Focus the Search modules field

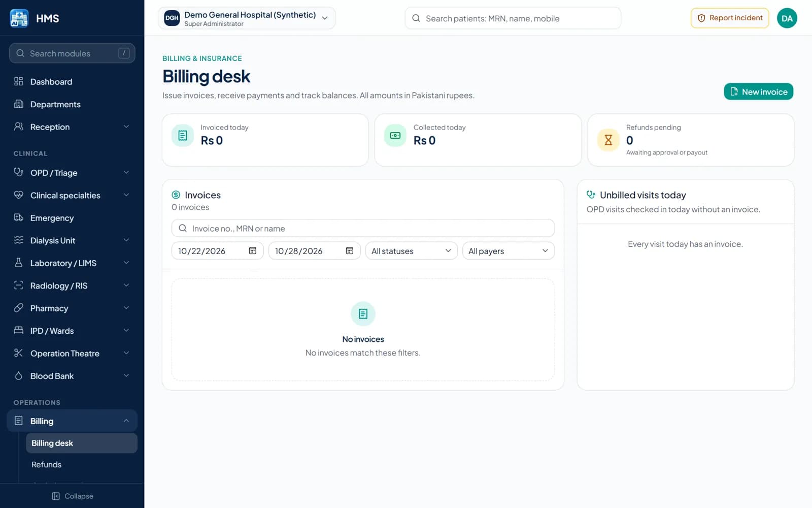click(x=72, y=53)
